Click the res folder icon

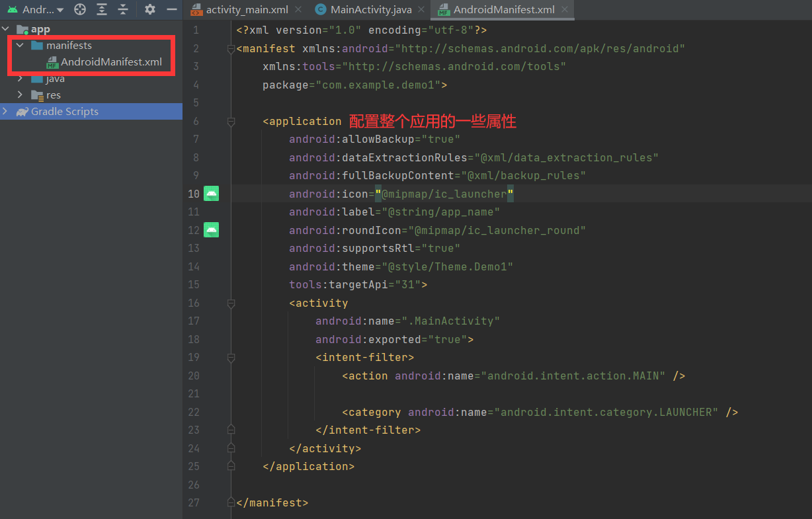(x=37, y=95)
